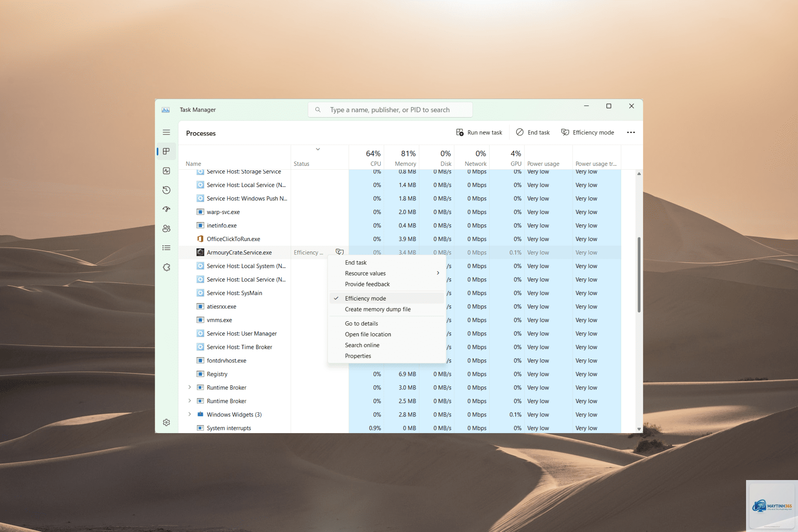798x532 pixels.
Task: Click the Efficiency status text of ArmouryCrate
Action: pyautogui.click(x=308, y=252)
